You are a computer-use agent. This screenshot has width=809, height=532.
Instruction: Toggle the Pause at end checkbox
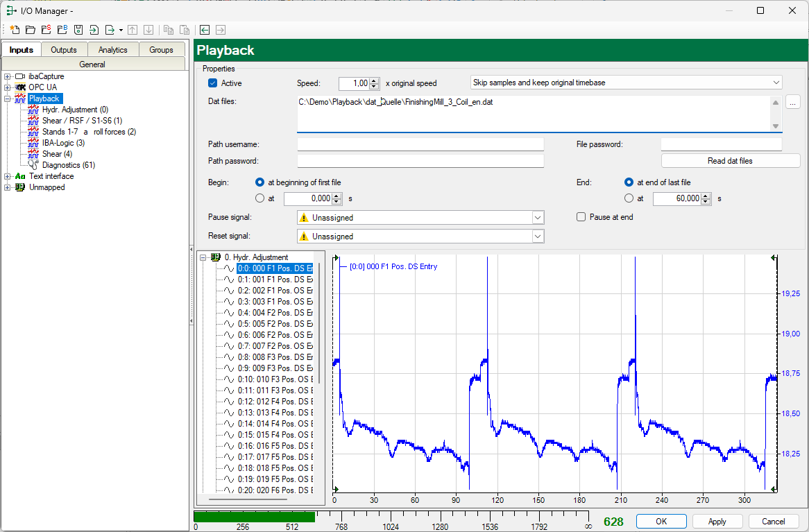pos(581,217)
